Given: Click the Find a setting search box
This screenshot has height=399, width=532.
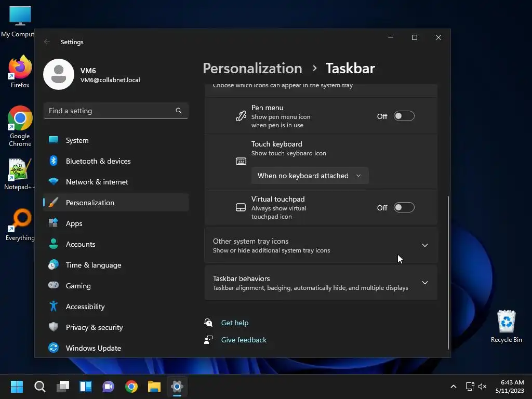Looking at the screenshot, I should coord(116,111).
